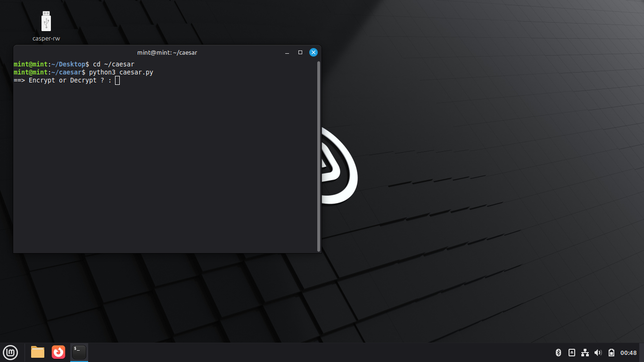
Task: Click the show desktop strip at panel edge
Action: [x=642, y=353]
